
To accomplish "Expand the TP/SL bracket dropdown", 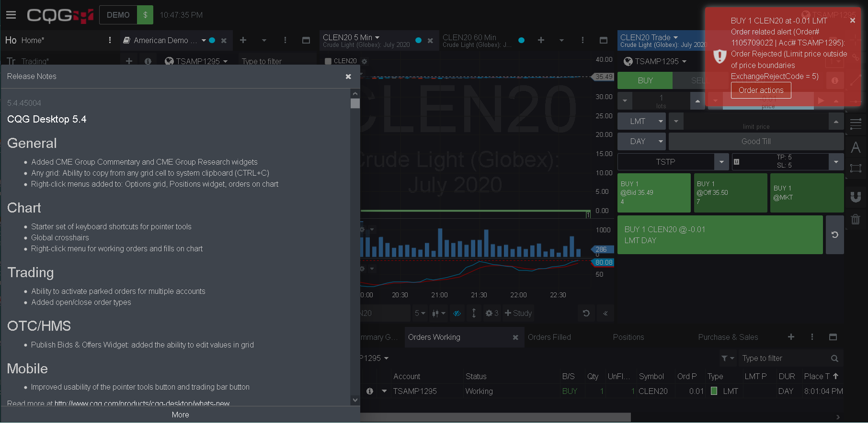I will [x=836, y=162].
